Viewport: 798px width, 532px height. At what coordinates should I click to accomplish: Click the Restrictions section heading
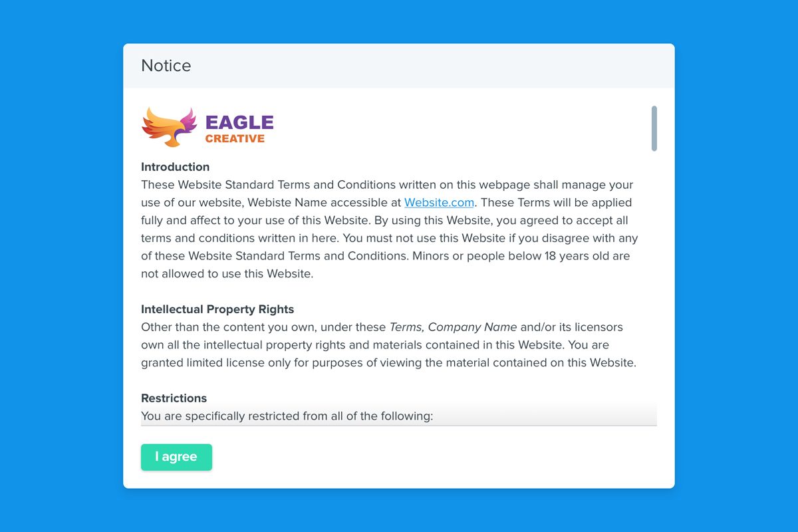coord(174,398)
